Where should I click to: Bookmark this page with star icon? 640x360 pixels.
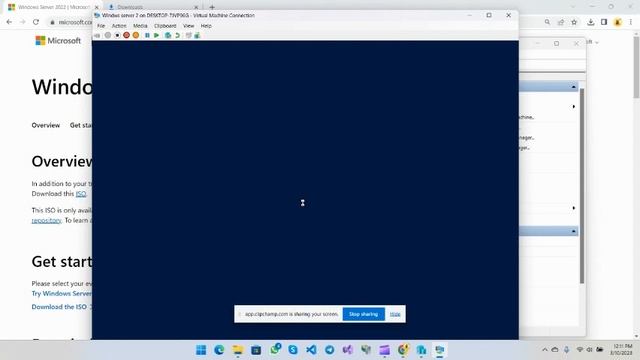click(x=574, y=22)
